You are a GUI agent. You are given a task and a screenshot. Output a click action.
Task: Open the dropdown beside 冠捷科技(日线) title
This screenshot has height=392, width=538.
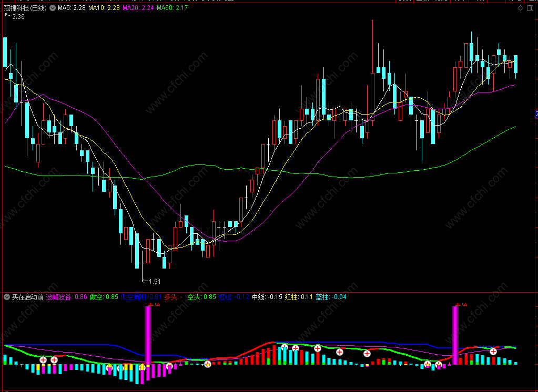[x=53, y=8]
